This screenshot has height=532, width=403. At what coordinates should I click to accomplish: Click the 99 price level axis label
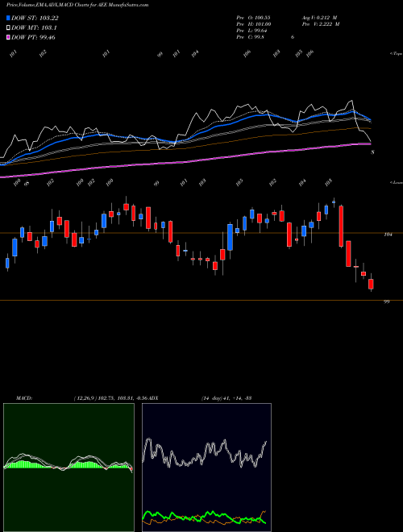pyautogui.click(x=386, y=301)
